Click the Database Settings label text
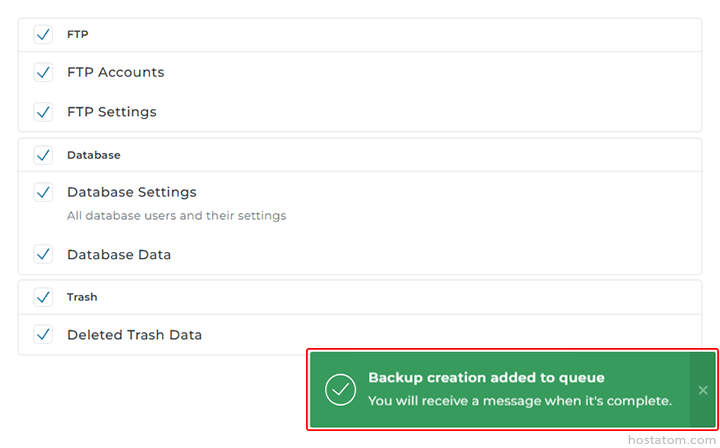 [131, 192]
